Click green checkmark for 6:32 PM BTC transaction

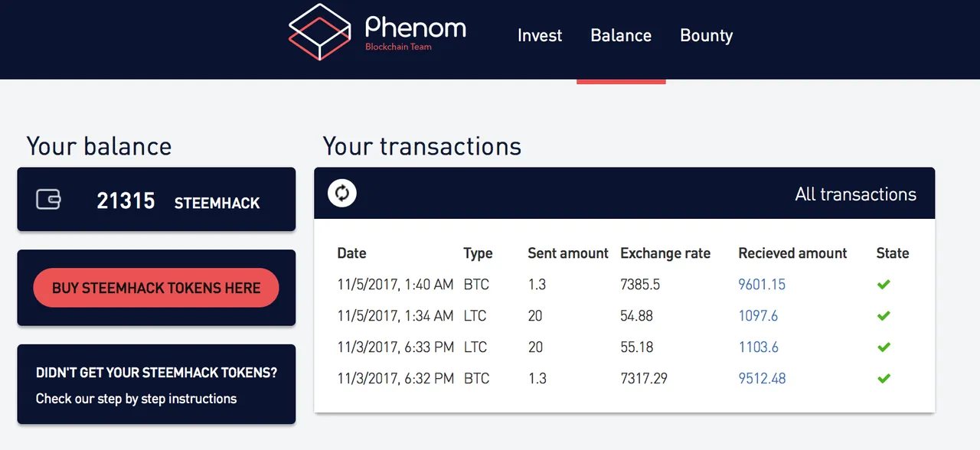click(884, 379)
